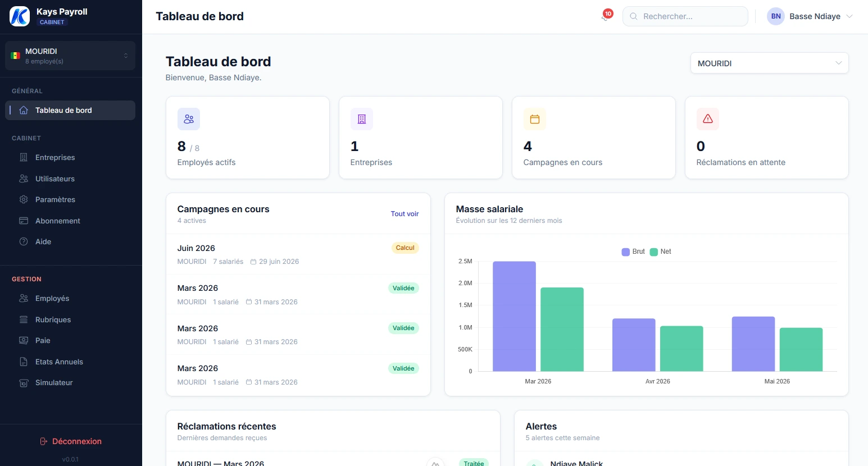Click the BN user avatar
Screen dimensions: 868x466
776,16
